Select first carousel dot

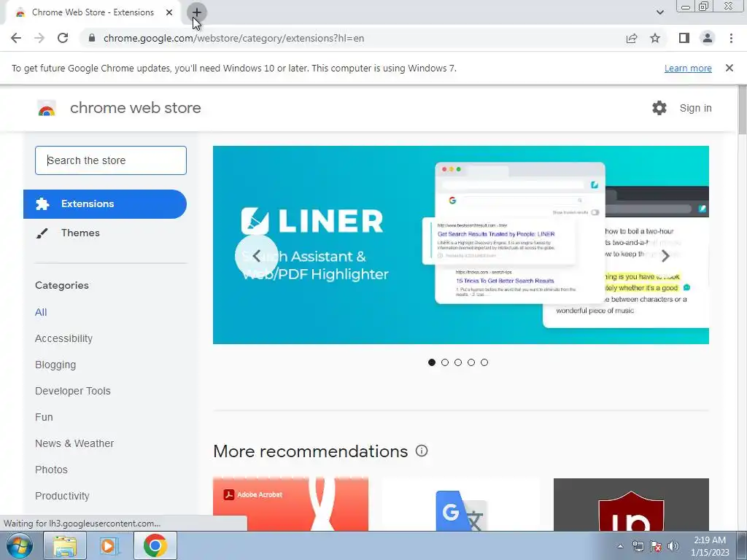tap(432, 362)
